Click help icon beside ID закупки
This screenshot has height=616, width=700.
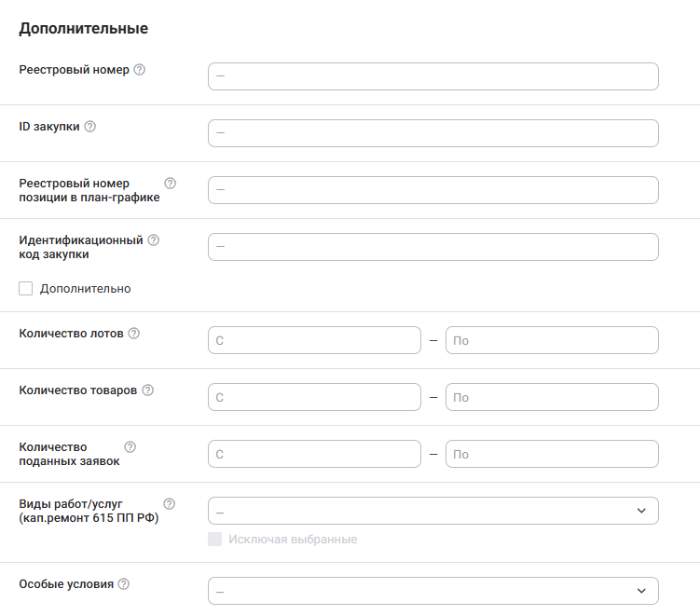[90, 127]
